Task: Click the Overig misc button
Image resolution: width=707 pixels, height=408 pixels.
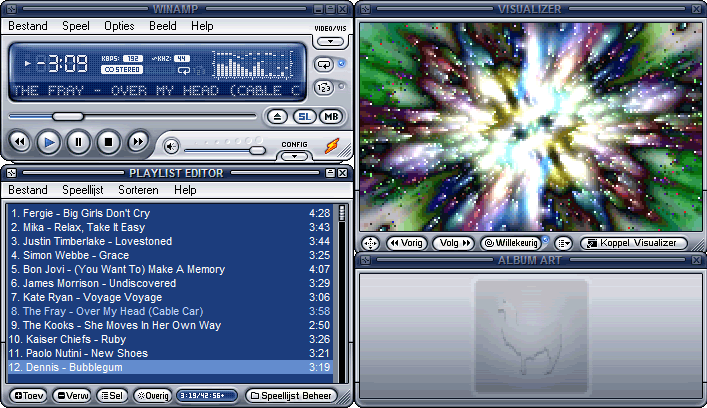Action: [x=153, y=396]
